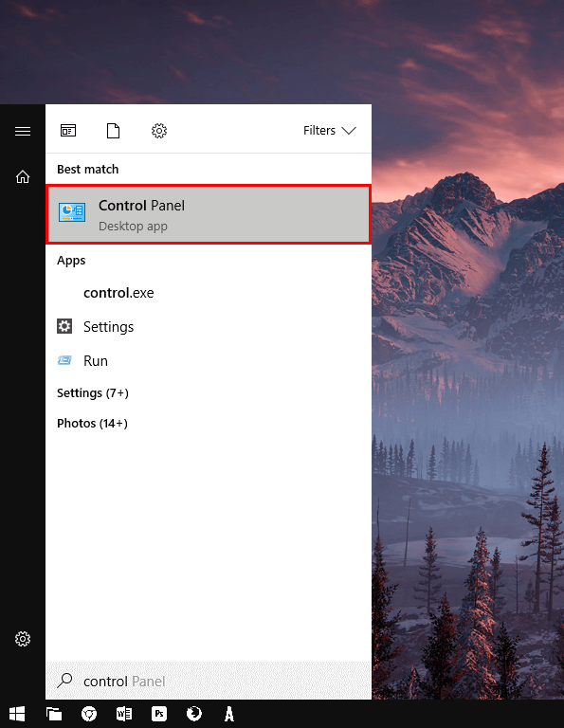The width and height of the screenshot is (564, 728).
Task: Click the Control Panel app icon
Action: (x=72, y=212)
